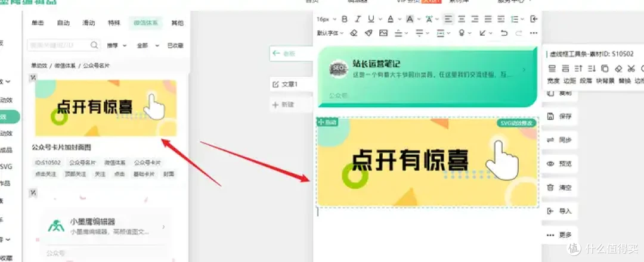The height and width of the screenshot is (262, 644).
Task: Open the 默认字体 font family dropdown
Action: (x=330, y=33)
